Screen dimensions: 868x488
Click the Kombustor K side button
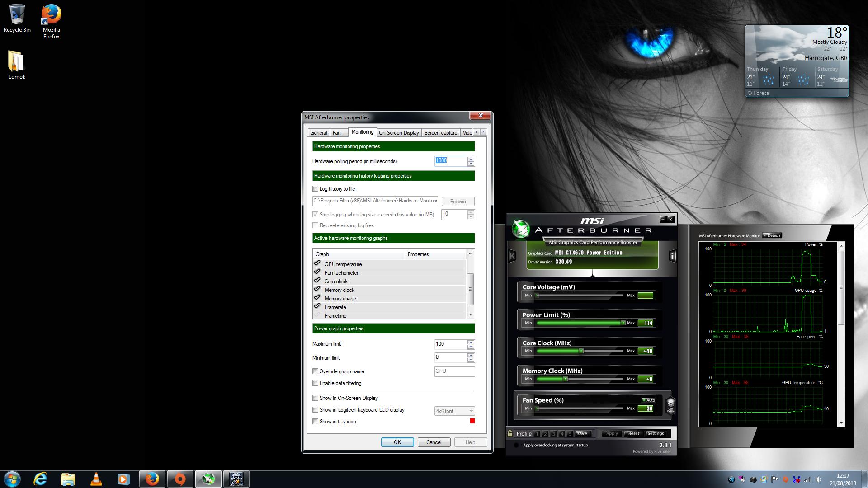[x=512, y=256]
